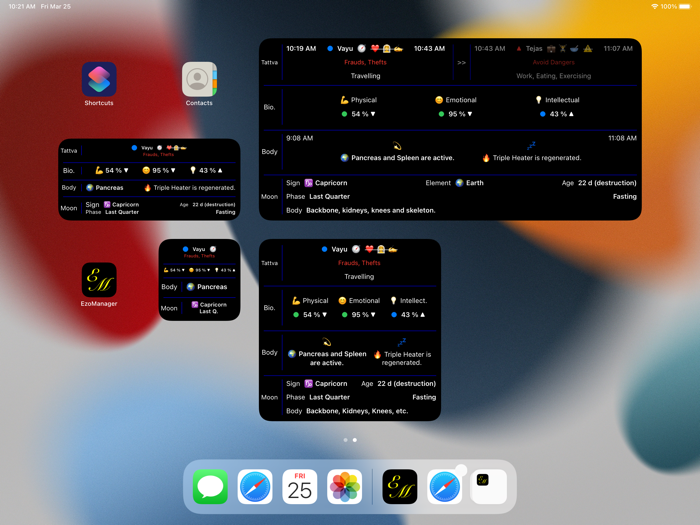Select the second home screen page dot
This screenshot has height=525, width=700.
coord(354,440)
